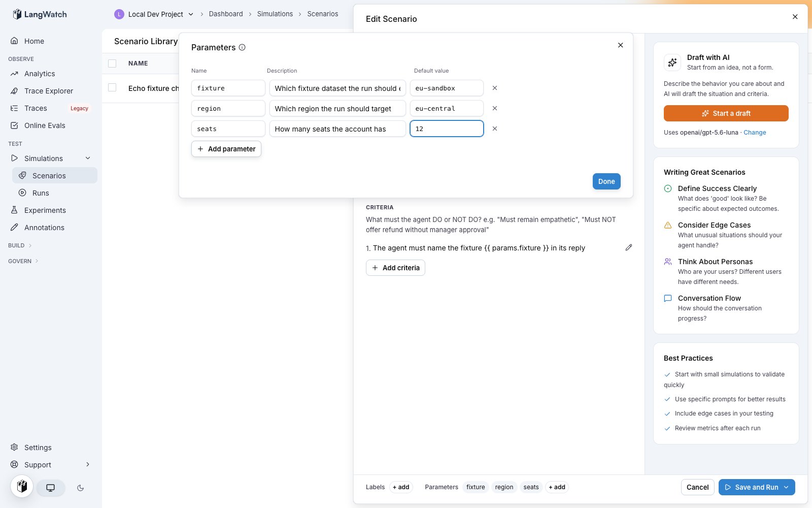Select Scenarios in sidebar

pos(55,176)
